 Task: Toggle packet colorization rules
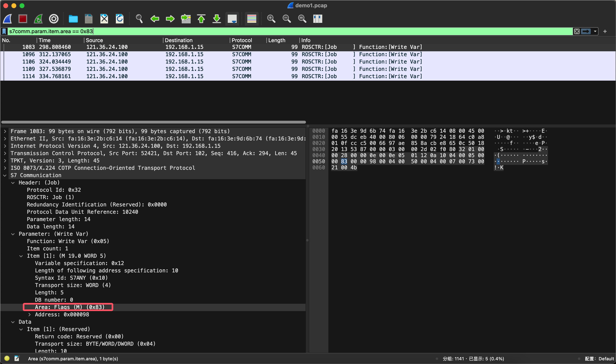[x=252, y=19]
